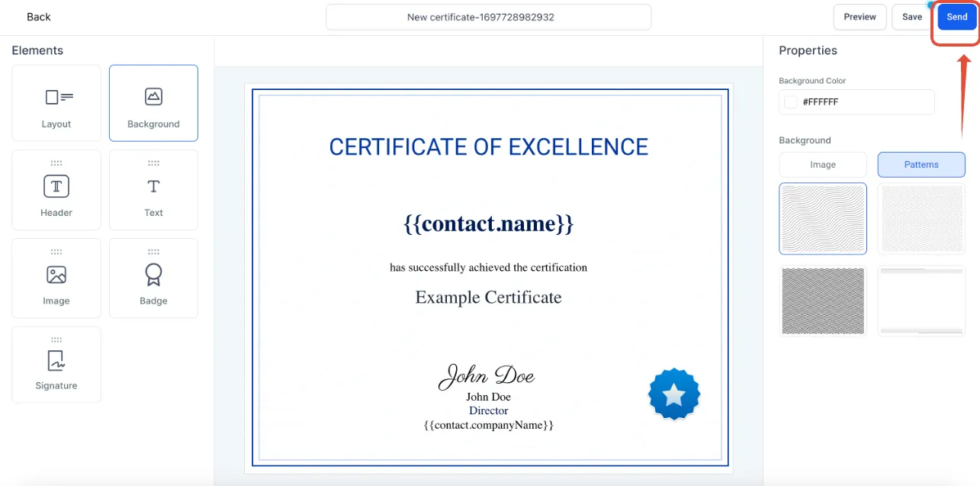Add a Signature element
Screen dimensions: 980x486
click(56, 365)
